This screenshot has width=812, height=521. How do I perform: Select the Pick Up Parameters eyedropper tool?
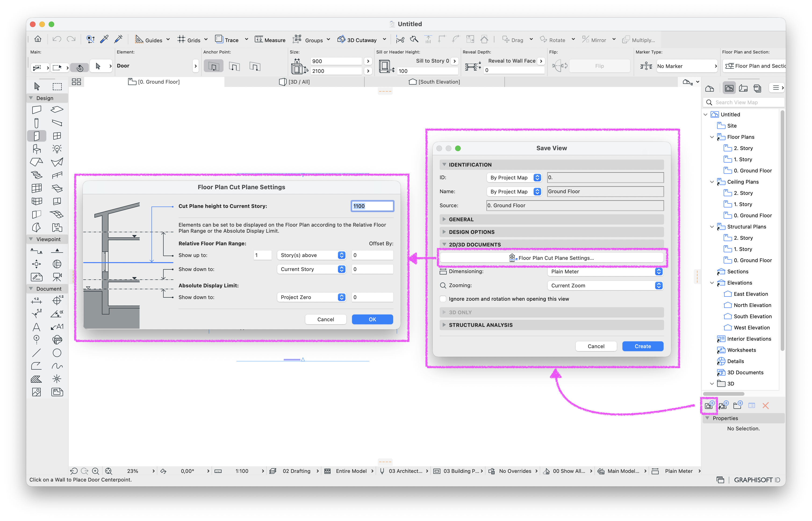[x=104, y=39]
